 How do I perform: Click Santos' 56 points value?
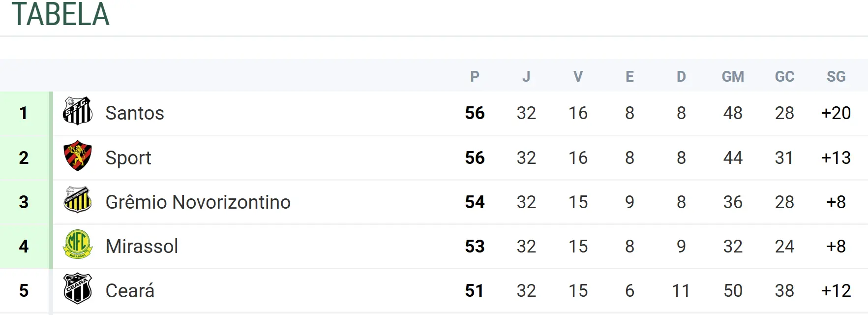click(x=475, y=113)
